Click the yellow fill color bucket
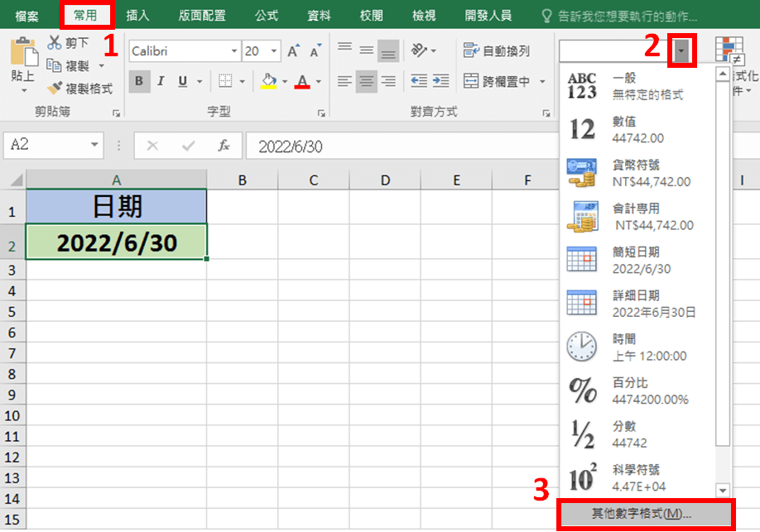Image resolution: width=760 pixels, height=532 pixels. click(x=268, y=81)
